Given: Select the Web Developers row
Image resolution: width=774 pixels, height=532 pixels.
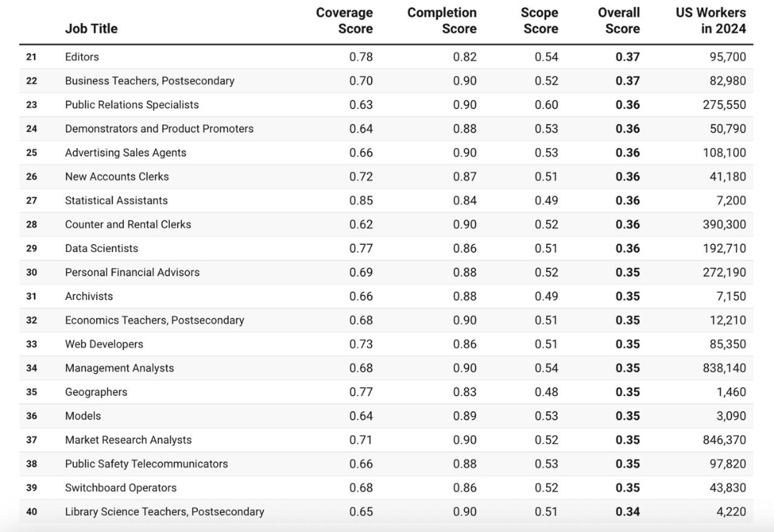Looking at the screenshot, I should pyautogui.click(x=104, y=344).
